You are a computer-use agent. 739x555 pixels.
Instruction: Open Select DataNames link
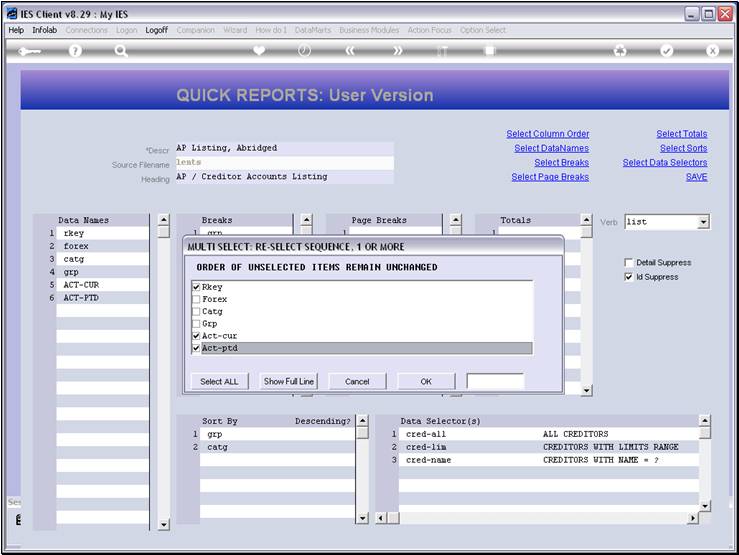pos(551,148)
